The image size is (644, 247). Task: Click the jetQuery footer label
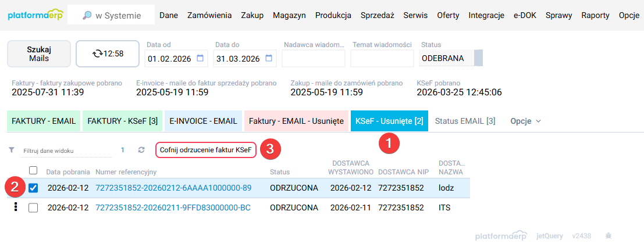(x=549, y=237)
